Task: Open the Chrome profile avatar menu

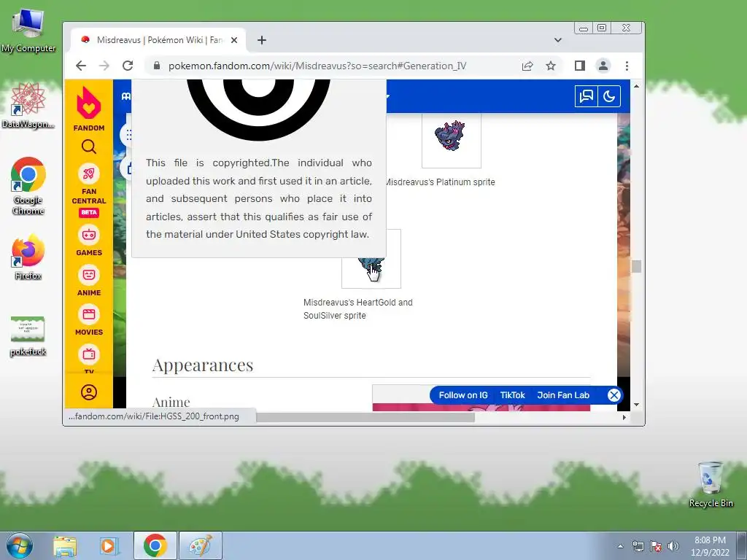Action: (603, 66)
